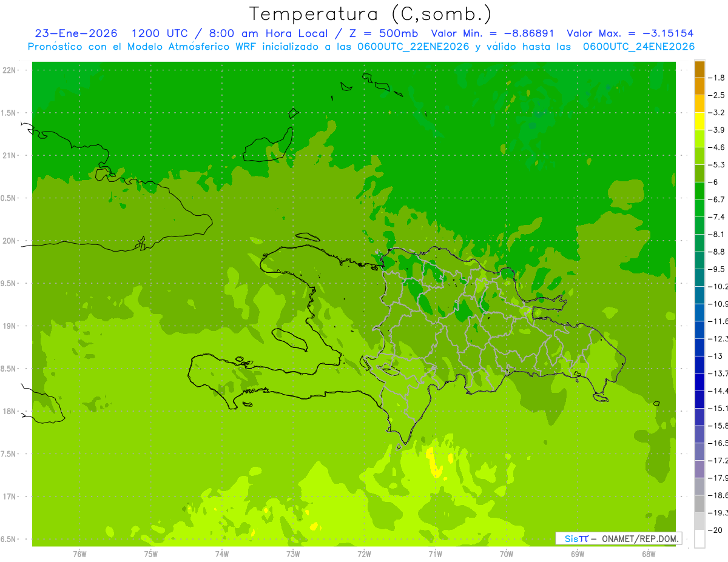
Task: Click the -2.5 legend value
Action: pyautogui.click(x=717, y=95)
